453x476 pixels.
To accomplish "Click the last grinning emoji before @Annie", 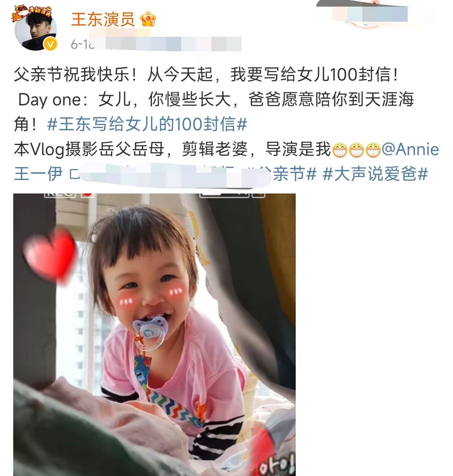I will pos(373,150).
